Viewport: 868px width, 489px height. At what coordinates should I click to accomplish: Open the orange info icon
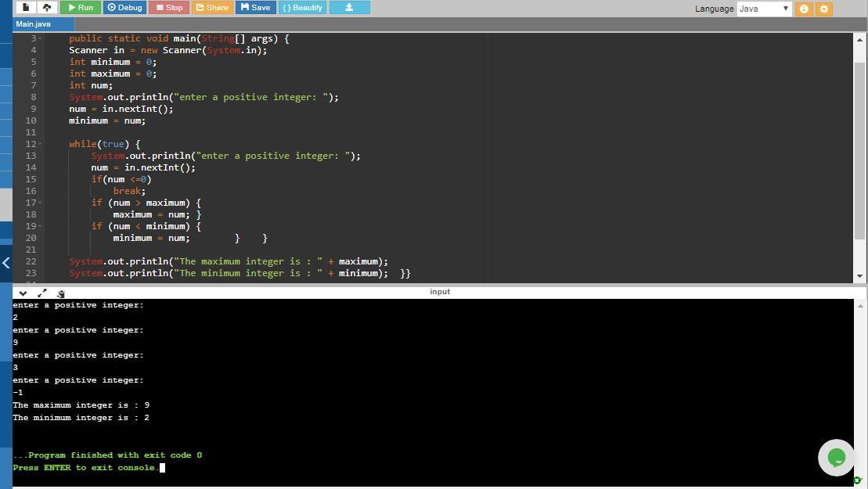coord(803,9)
